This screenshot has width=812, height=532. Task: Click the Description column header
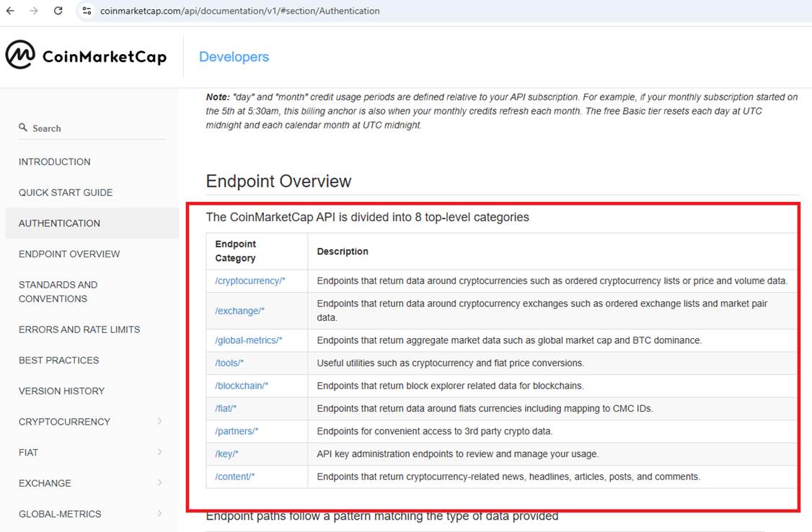(x=343, y=252)
